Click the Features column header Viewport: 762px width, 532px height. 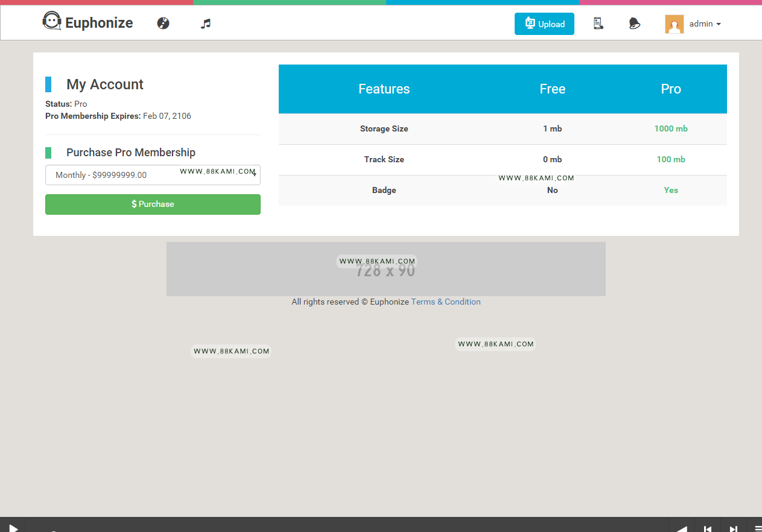pyautogui.click(x=384, y=89)
